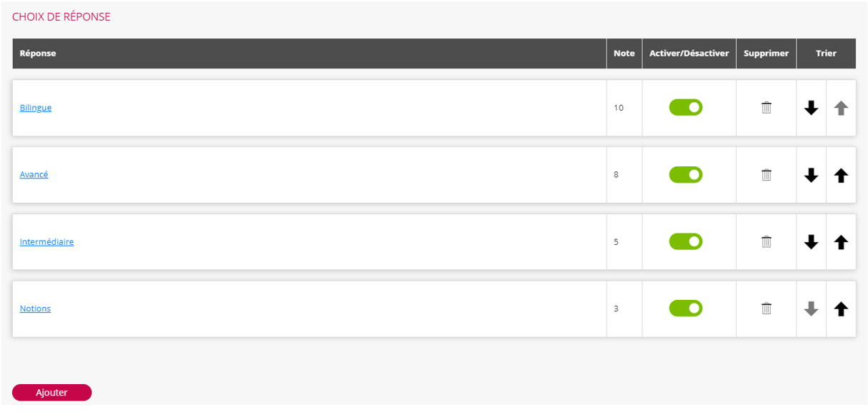Disable the Bilingue response toggle

(685, 108)
